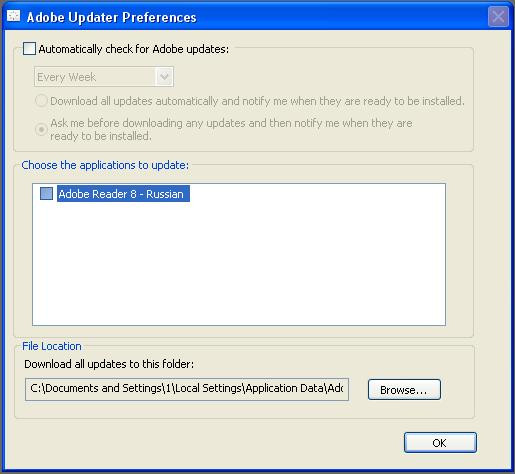The height and width of the screenshot is (474, 515).
Task: Click the 'Download all updates automatically' option text
Action: (x=257, y=101)
